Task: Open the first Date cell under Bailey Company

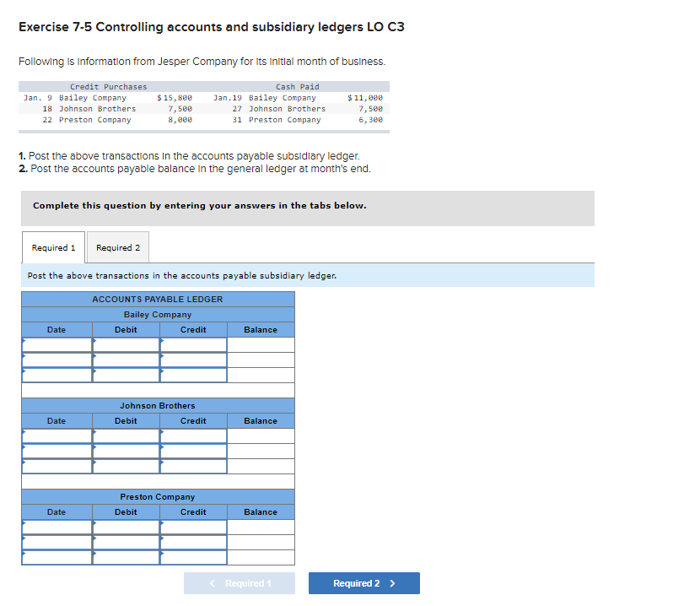Action: 57,344
